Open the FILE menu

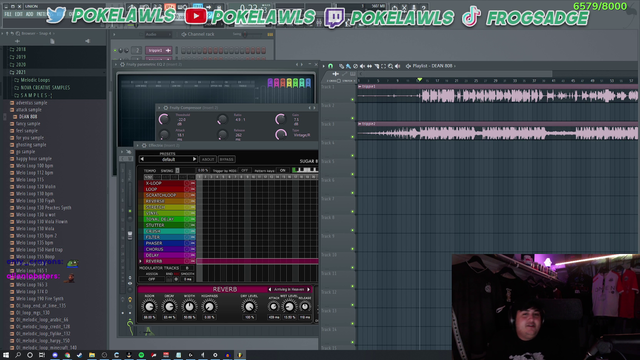pos(8,14)
